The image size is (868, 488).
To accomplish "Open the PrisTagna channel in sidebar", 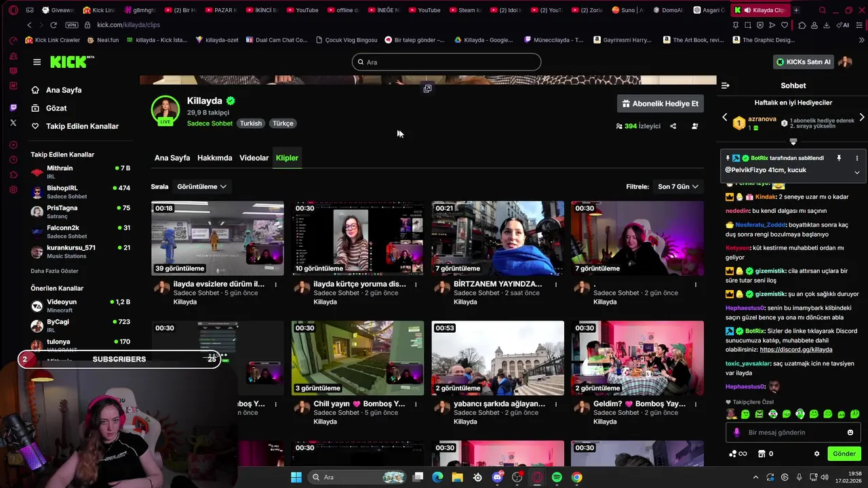I will tap(80, 211).
